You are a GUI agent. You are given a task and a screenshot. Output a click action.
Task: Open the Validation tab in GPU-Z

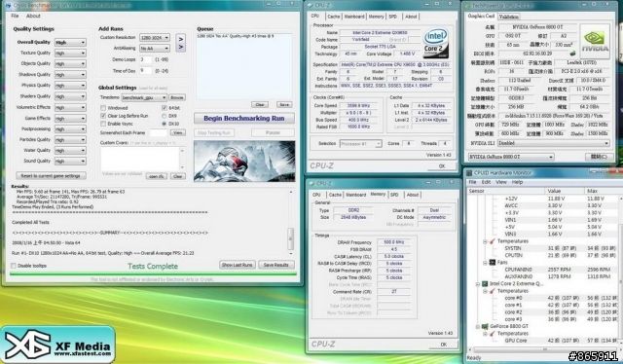tap(508, 17)
